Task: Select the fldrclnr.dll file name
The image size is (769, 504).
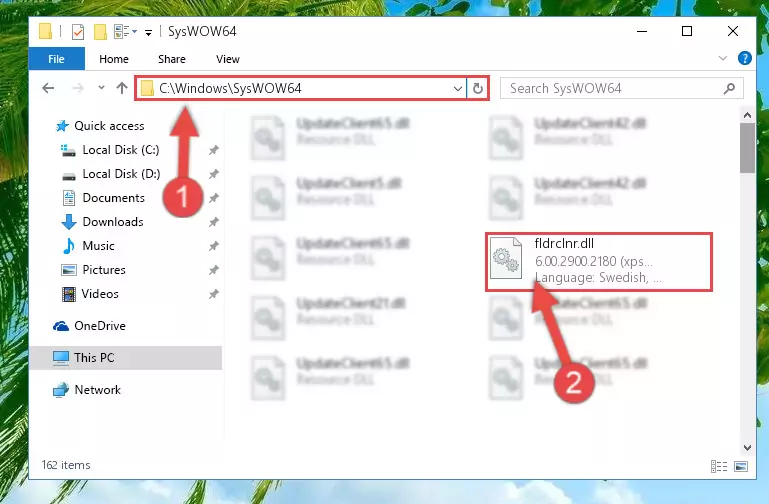Action: coord(564,244)
